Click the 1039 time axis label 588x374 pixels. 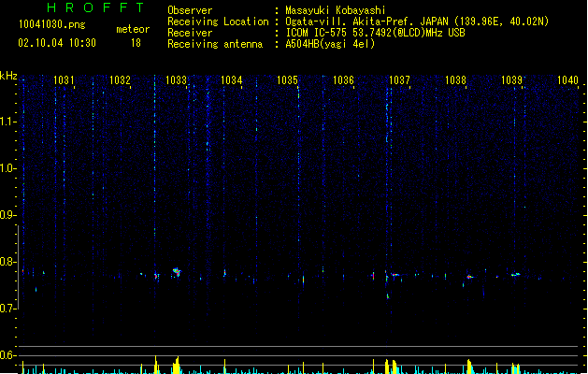pos(511,80)
